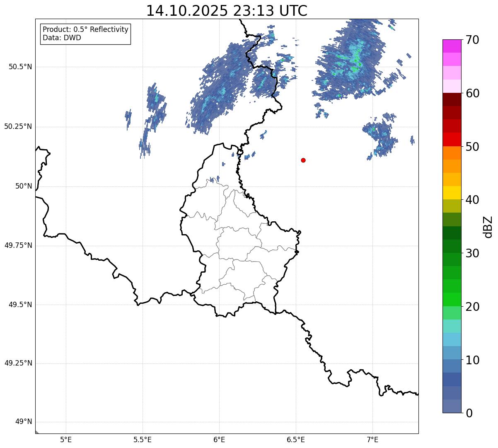
Task: Click the colorbar tick label 10
Action: click(472, 360)
